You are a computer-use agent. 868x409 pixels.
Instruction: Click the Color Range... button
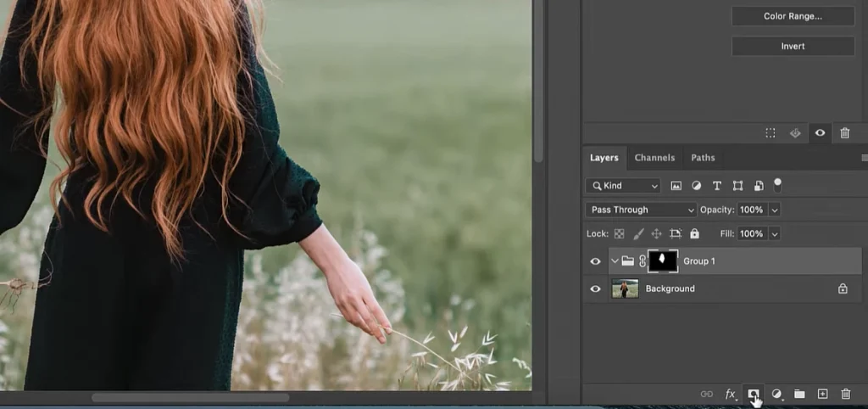click(x=793, y=16)
